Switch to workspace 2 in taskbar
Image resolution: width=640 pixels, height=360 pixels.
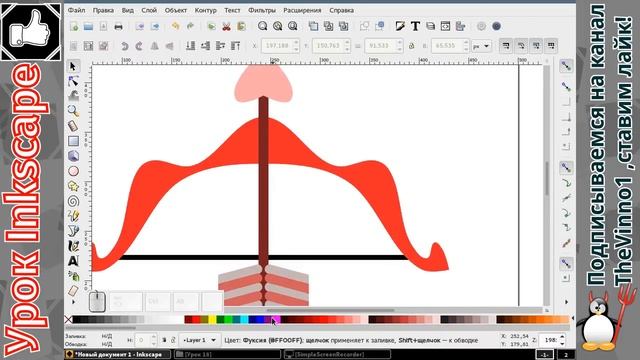point(566,355)
